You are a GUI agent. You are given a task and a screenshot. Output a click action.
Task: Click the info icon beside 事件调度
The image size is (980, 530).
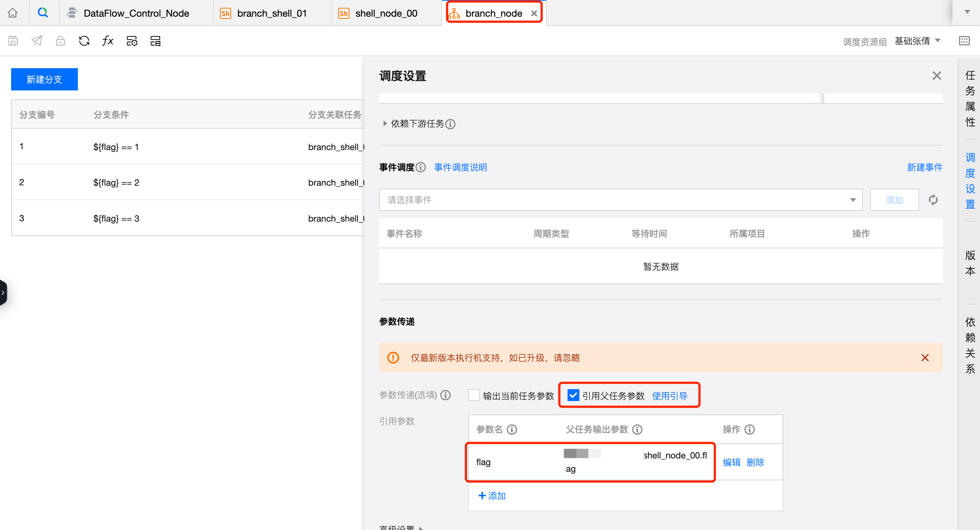click(x=421, y=167)
